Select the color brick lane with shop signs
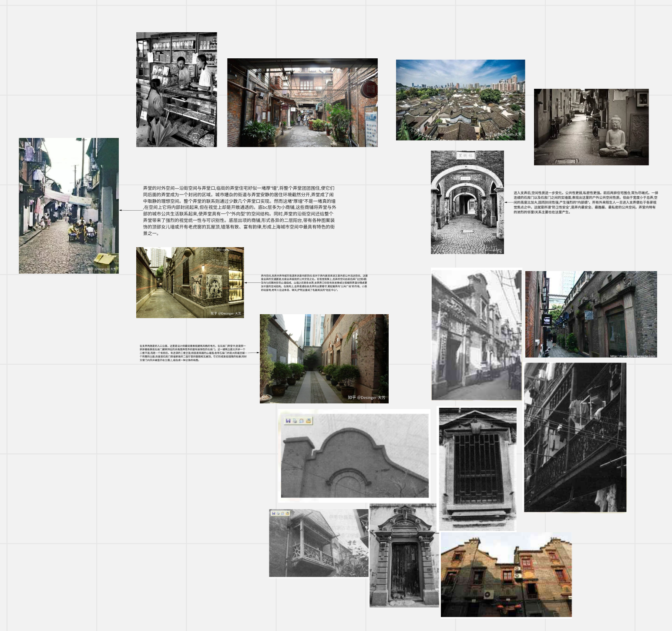This screenshot has height=631, width=672. click(591, 314)
